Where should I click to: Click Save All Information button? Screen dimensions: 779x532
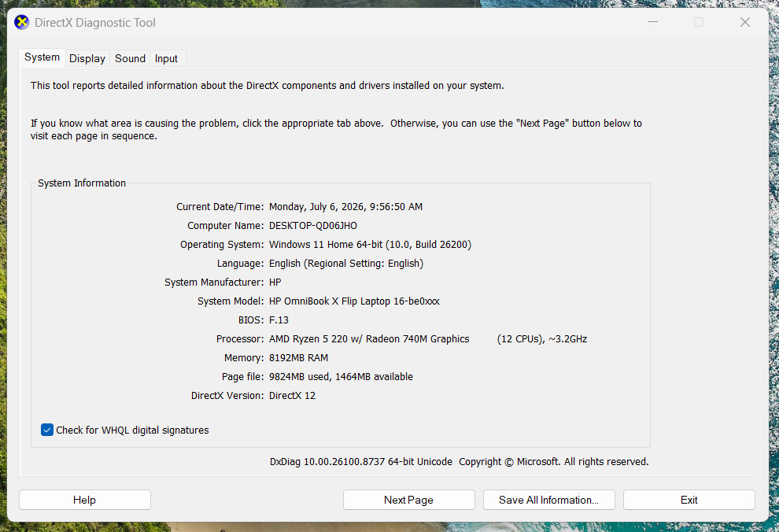[549, 500]
